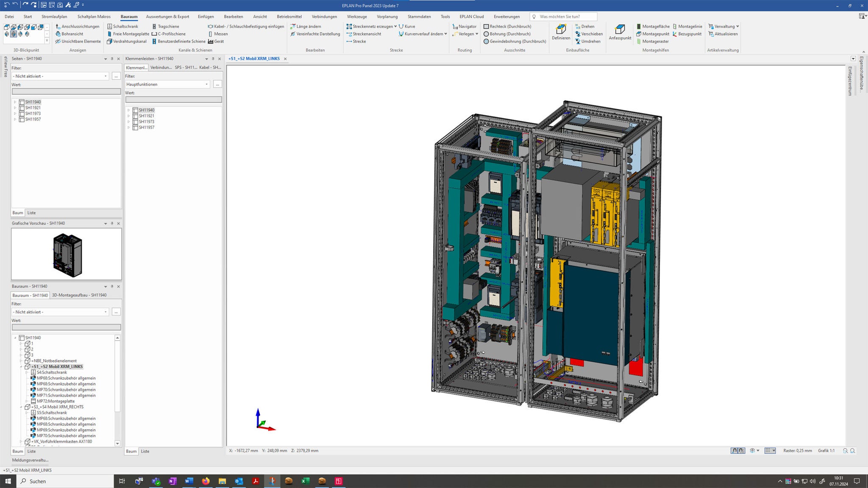Switch to the Liste tab in Bauraum panel
The height and width of the screenshot is (488, 868).
pos(31,451)
